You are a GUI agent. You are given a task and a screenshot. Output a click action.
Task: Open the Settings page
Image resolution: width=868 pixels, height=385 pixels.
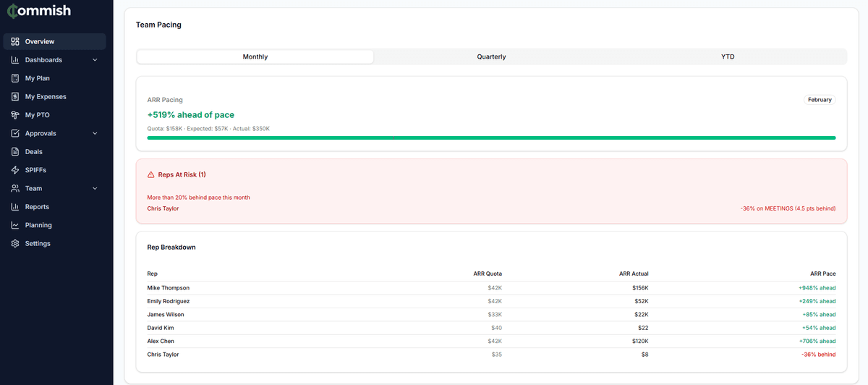[55, 244]
